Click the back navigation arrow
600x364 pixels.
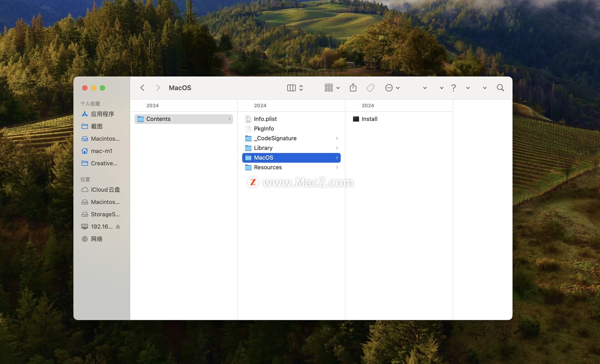tap(142, 88)
